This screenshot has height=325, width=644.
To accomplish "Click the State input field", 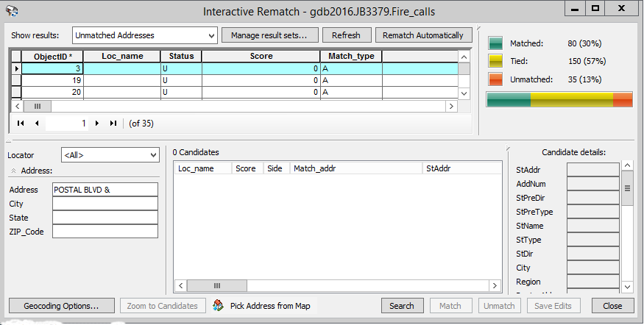I will click(105, 218).
